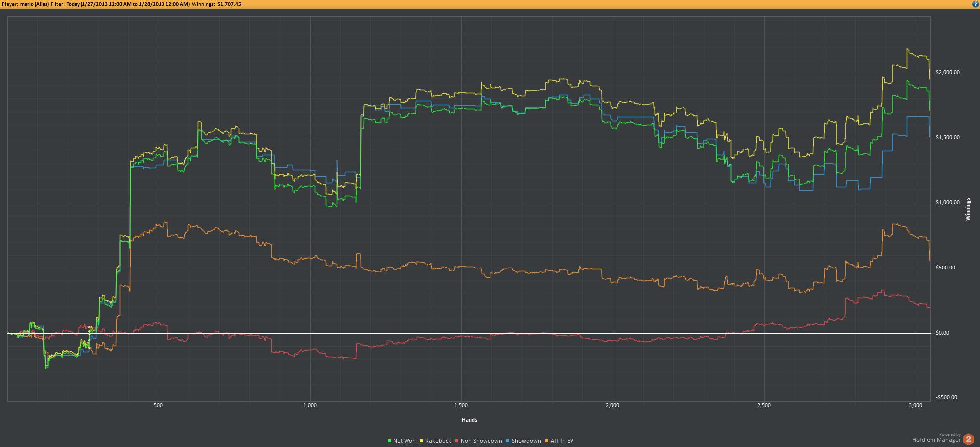Click the "$2,000.00" y-axis label
980x447 pixels.
(x=947, y=73)
